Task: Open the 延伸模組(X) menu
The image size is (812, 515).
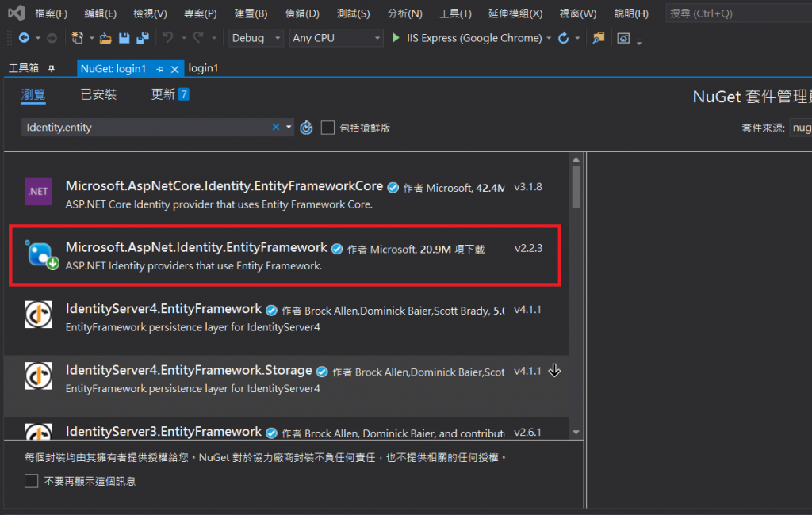Action: pos(515,13)
